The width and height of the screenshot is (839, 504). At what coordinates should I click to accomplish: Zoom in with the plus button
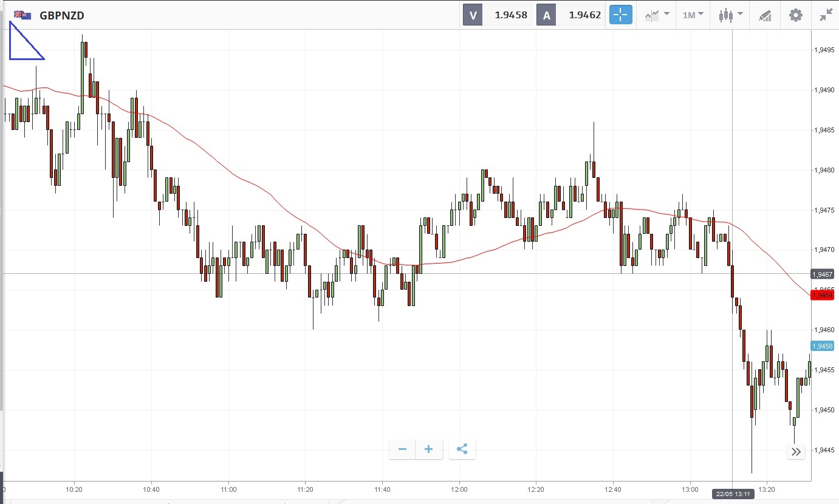click(x=429, y=449)
